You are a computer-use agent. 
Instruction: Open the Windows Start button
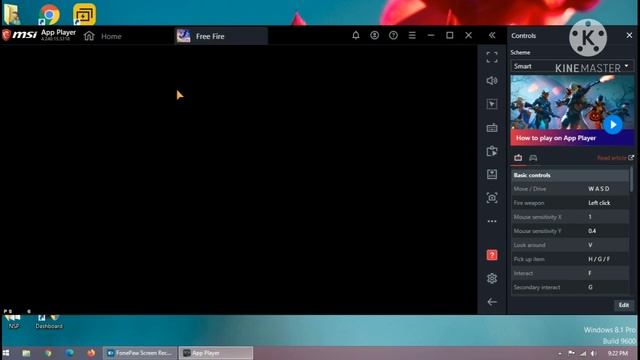point(6,353)
